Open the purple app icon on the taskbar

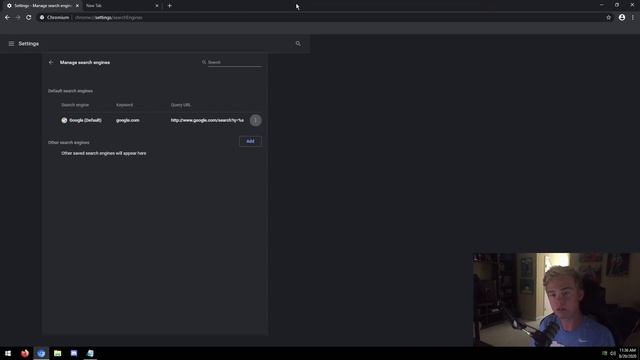click(x=74, y=353)
